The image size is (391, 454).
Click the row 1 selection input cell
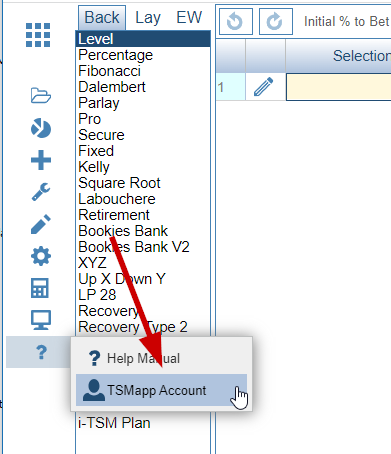pyautogui.click(x=339, y=87)
